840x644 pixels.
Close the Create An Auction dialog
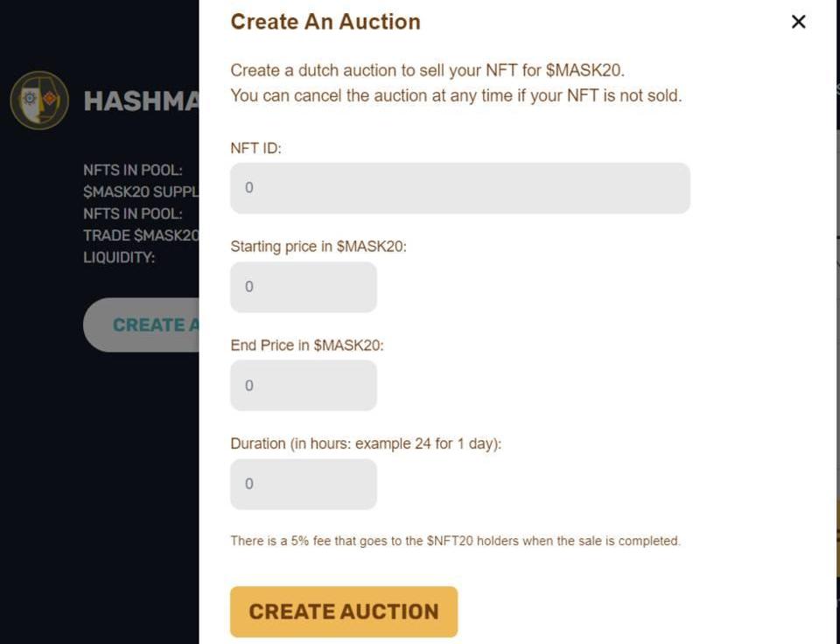click(798, 22)
